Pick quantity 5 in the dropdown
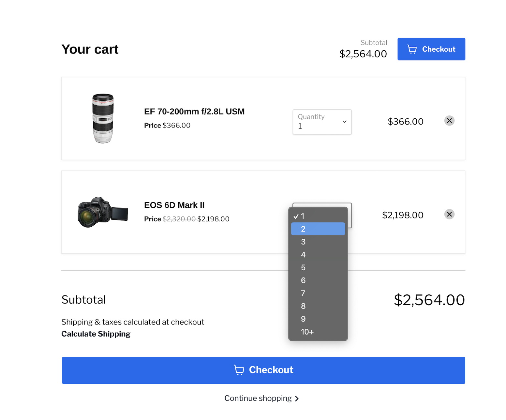The image size is (506, 420). tap(318, 267)
